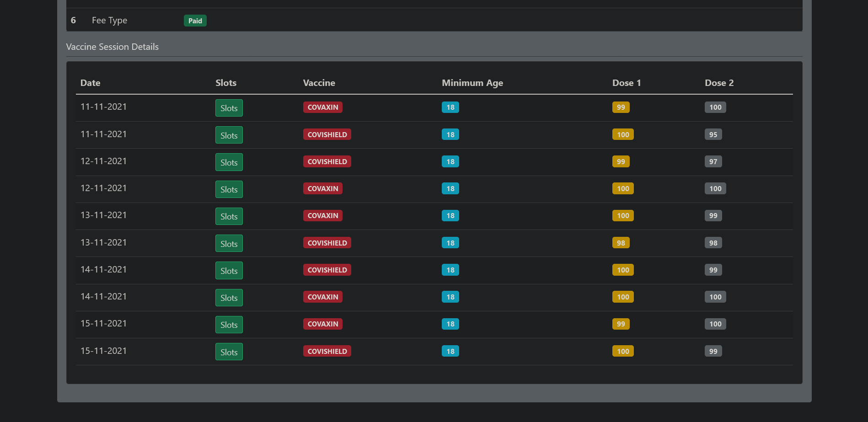Click Slots button for 11-11-2021 COVAXIN row
The width and height of the screenshot is (868, 422).
[229, 108]
